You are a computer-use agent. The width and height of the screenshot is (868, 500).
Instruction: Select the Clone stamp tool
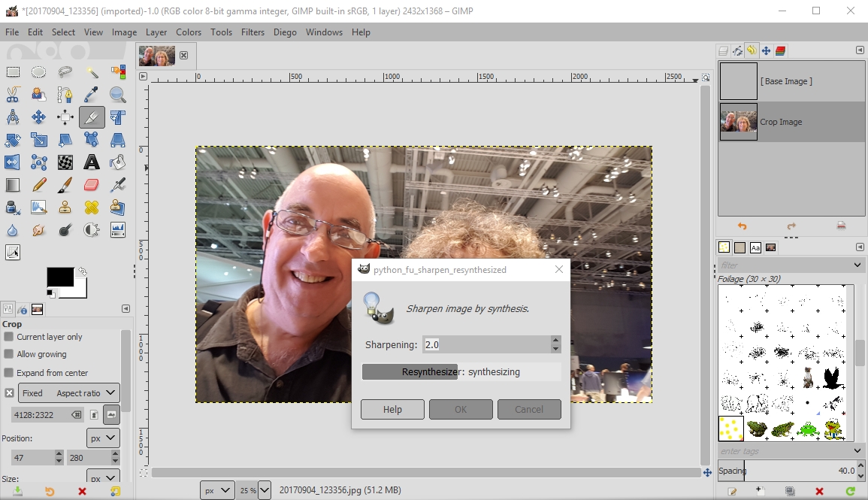point(65,208)
